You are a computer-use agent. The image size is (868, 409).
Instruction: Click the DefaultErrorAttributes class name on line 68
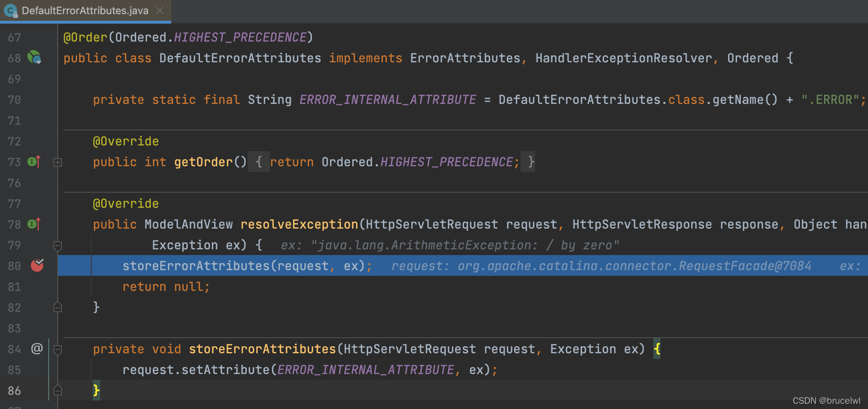(x=240, y=58)
